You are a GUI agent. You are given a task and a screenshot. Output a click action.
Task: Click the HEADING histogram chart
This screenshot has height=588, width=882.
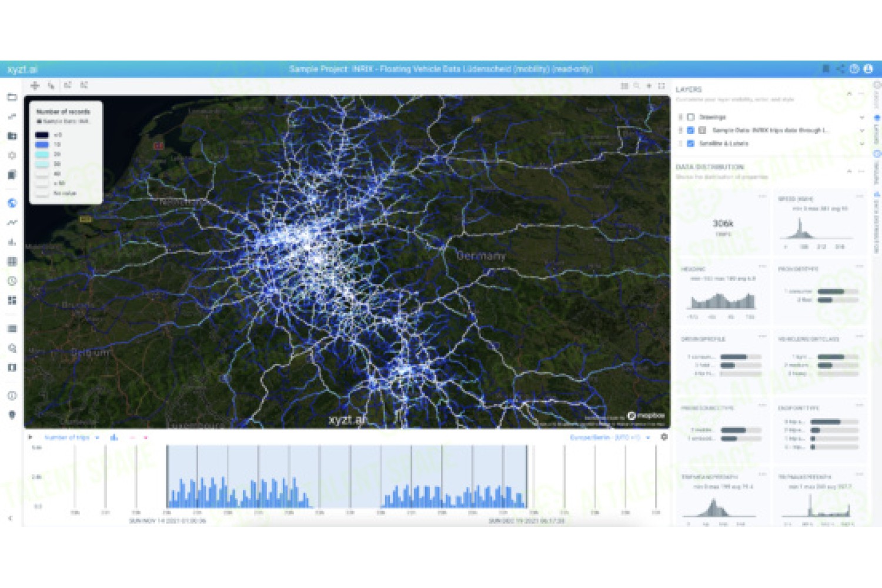(x=721, y=300)
